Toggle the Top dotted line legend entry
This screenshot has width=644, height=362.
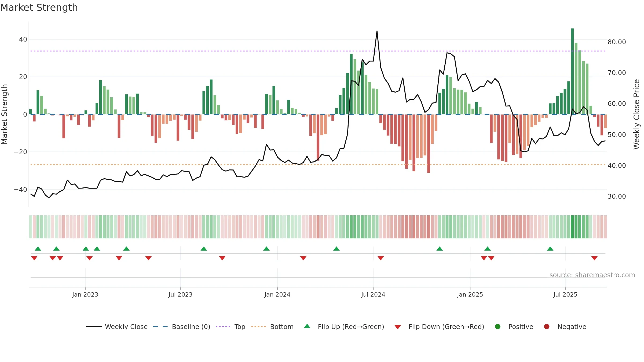pos(230,327)
